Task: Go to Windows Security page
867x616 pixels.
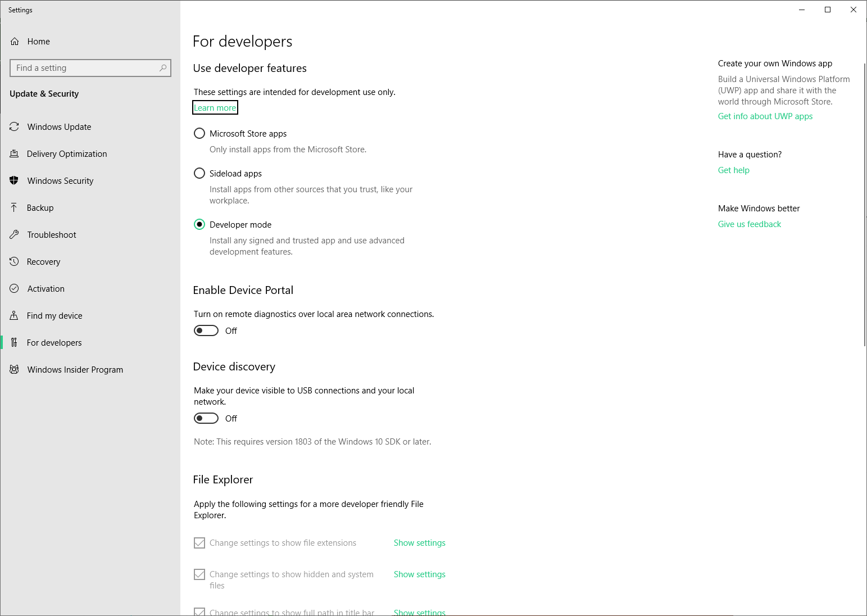Action: point(90,181)
